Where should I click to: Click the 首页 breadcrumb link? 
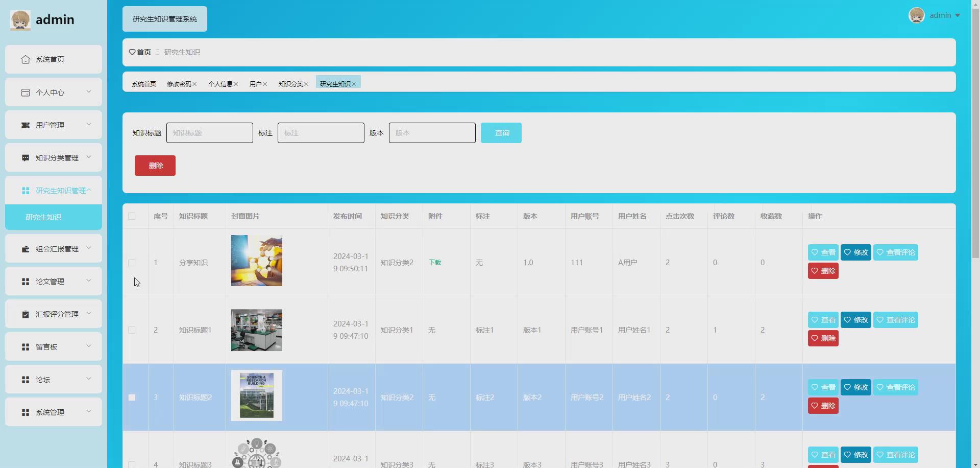pos(144,52)
